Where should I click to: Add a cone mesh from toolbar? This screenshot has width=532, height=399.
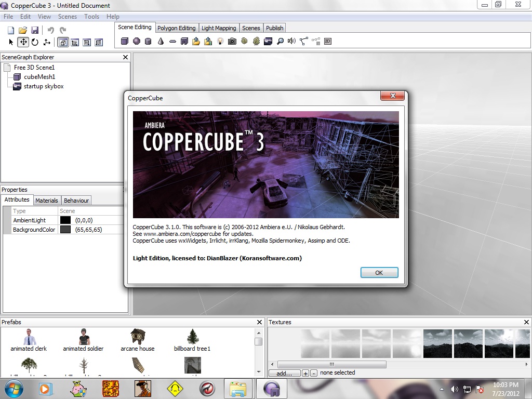[161, 42]
